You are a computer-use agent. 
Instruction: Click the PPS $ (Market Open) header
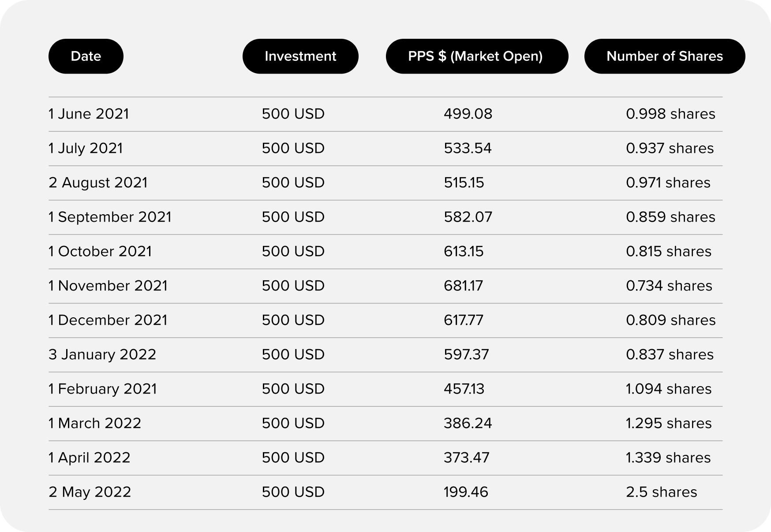[x=477, y=56]
